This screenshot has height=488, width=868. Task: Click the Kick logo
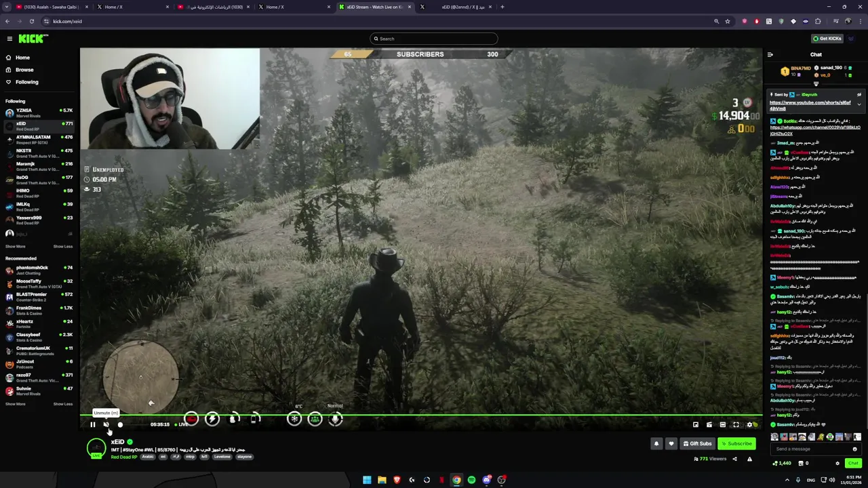click(x=33, y=39)
